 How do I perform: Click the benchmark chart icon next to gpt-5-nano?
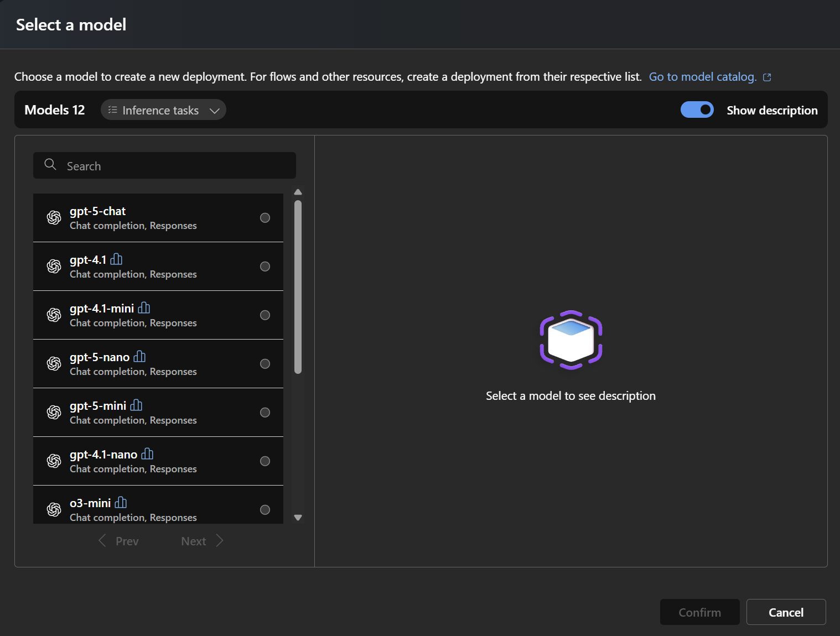[139, 357]
